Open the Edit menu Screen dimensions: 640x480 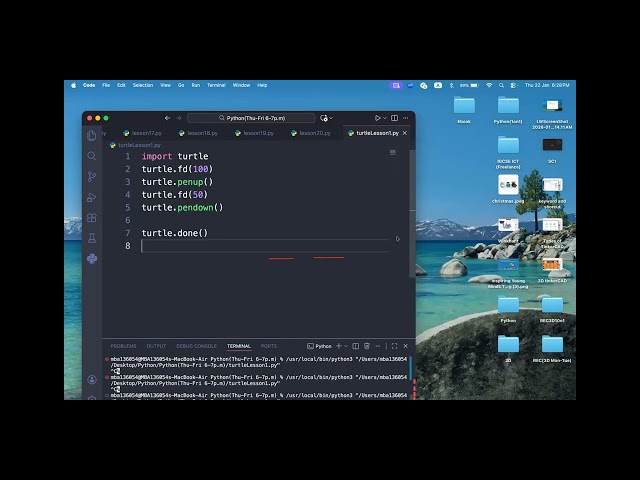[121, 85]
